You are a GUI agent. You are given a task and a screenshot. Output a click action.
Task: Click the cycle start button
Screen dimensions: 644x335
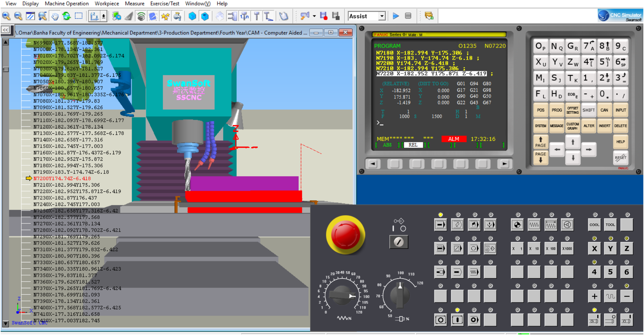click(x=457, y=320)
